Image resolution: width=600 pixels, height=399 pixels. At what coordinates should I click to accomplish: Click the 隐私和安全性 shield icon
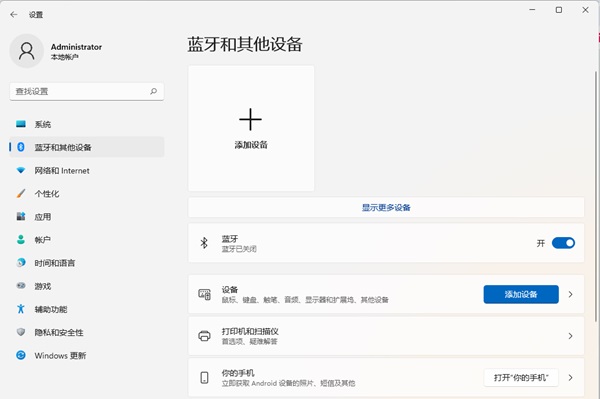(x=21, y=332)
